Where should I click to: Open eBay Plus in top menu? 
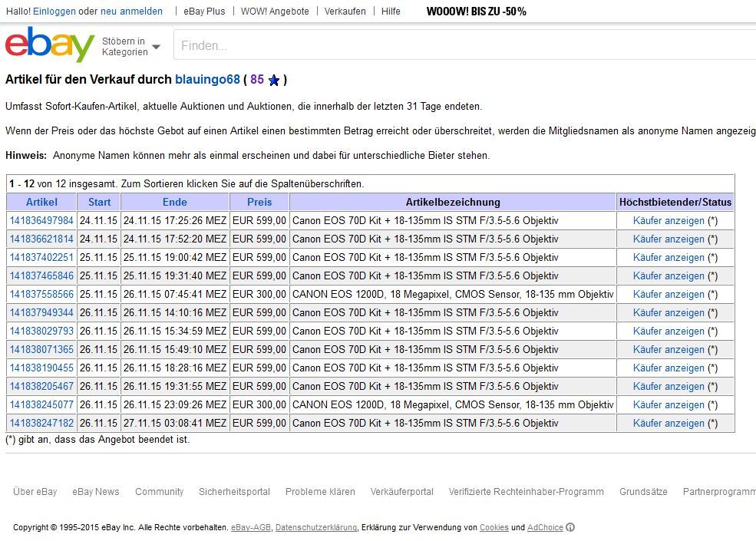pos(204,11)
